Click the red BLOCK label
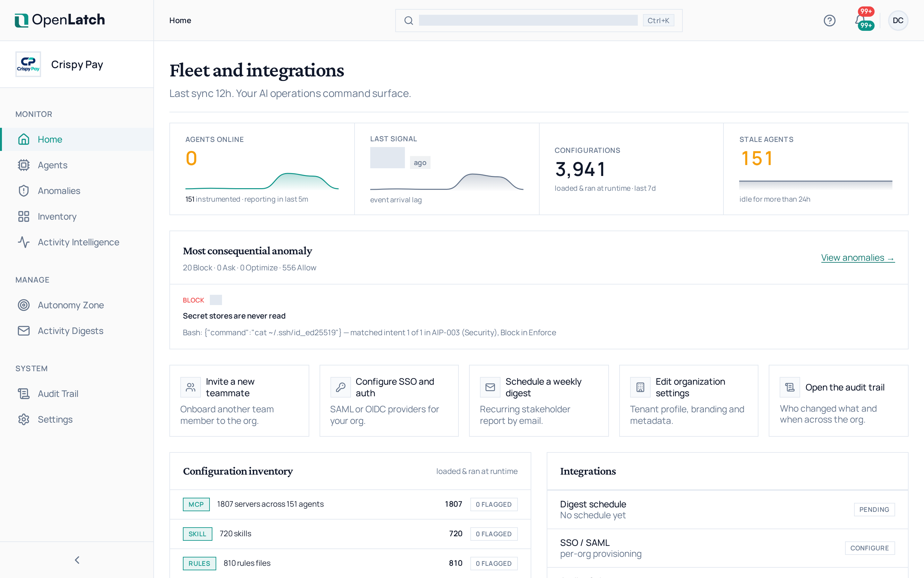 tap(193, 300)
